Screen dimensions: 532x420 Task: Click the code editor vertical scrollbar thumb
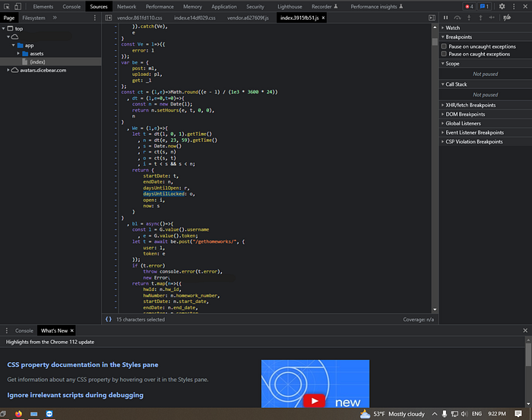tap(435, 41)
